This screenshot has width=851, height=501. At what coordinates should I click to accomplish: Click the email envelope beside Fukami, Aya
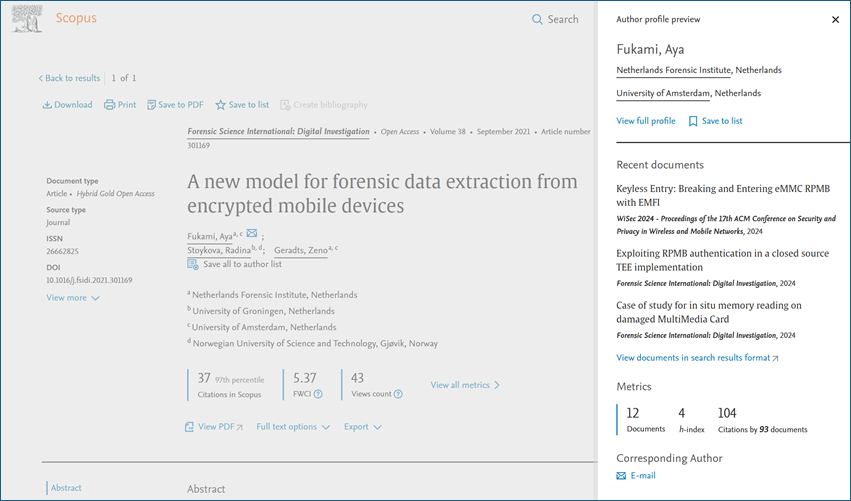252,234
